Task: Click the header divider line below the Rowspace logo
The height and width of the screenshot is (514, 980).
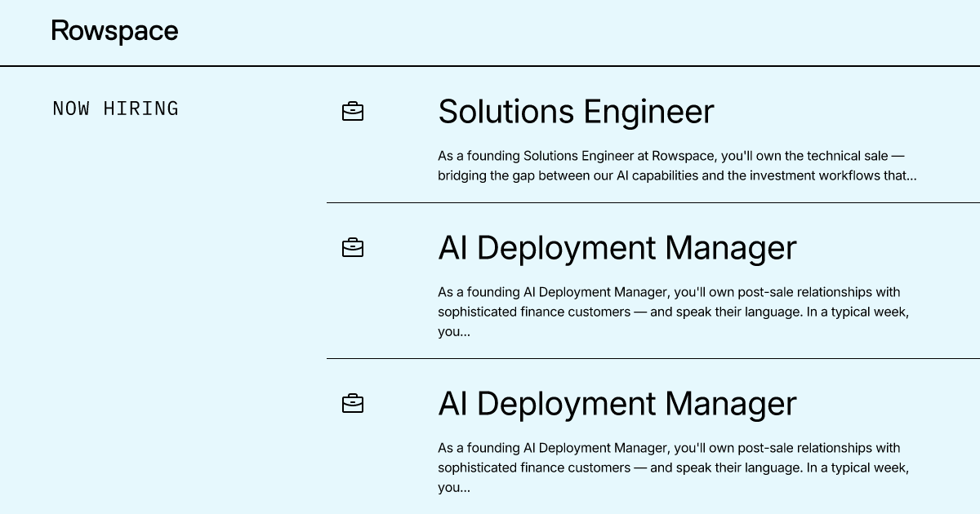Action: pos(490,65)
